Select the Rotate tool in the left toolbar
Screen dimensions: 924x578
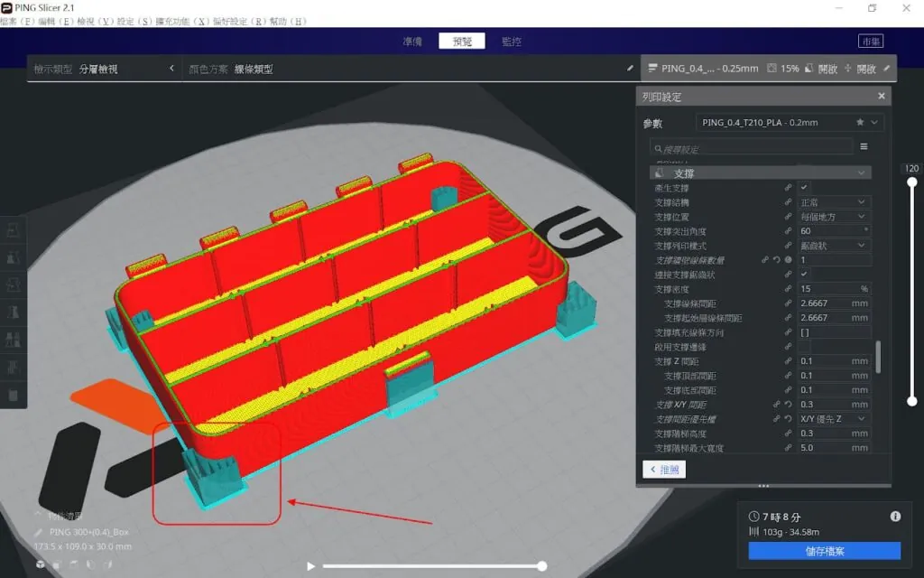pyautogui.click(x=13, y=284)
